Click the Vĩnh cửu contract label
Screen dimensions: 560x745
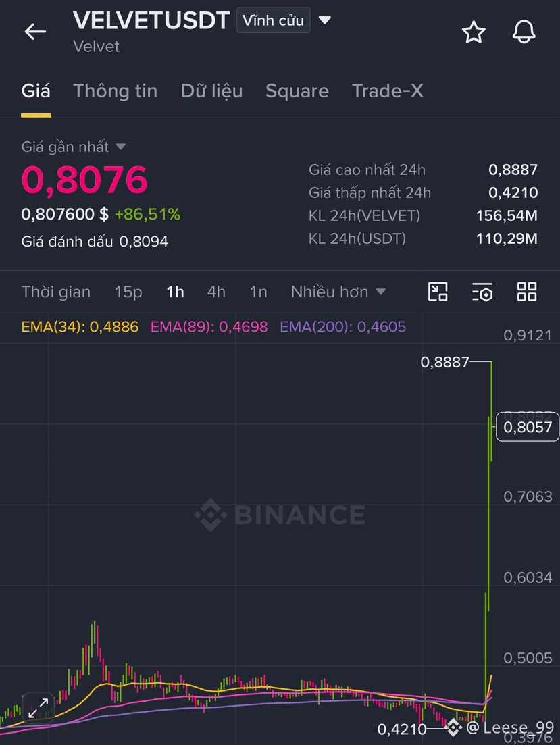pyautogui.click(x=274, y=20)
